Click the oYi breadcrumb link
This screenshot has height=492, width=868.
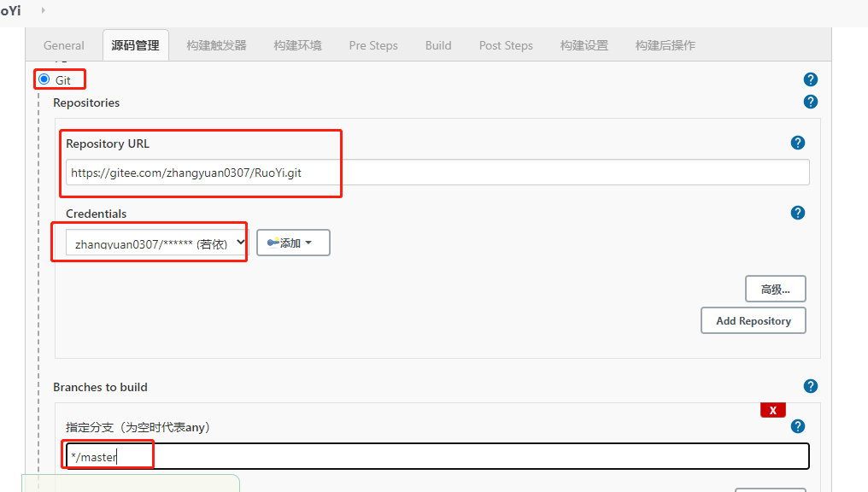point(10,10)
